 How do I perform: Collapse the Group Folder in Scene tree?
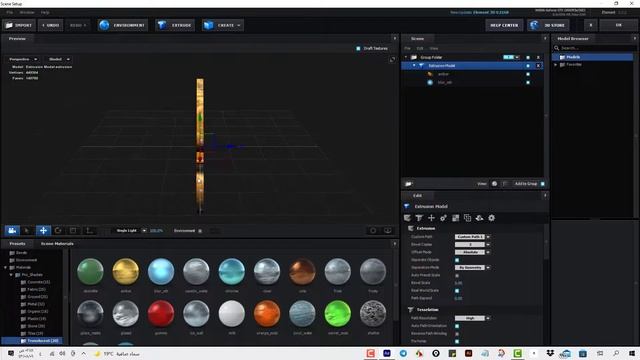(406, 58)
